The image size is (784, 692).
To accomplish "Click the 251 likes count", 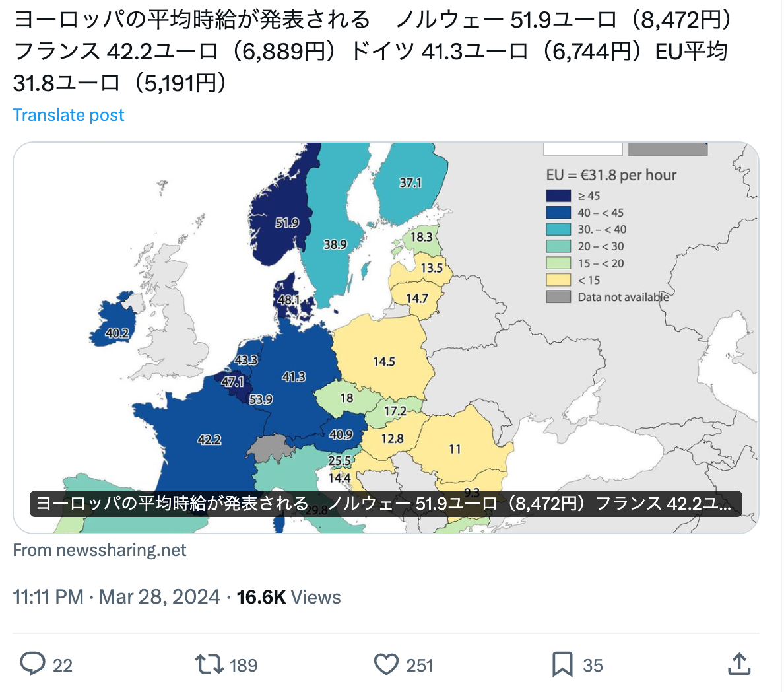I will tap(420, 665).
